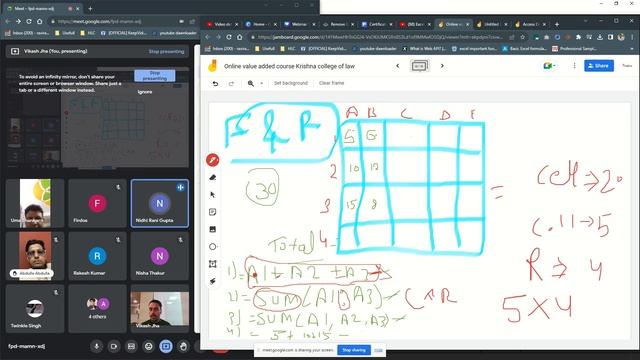The image size is (640, 360).
Task: Open Chrome downloads icon in Jamboard window
Action: pos(600,37)
